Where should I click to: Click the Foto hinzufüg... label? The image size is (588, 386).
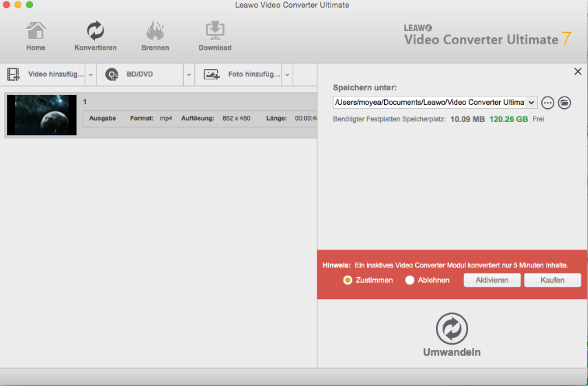[254, 74]
